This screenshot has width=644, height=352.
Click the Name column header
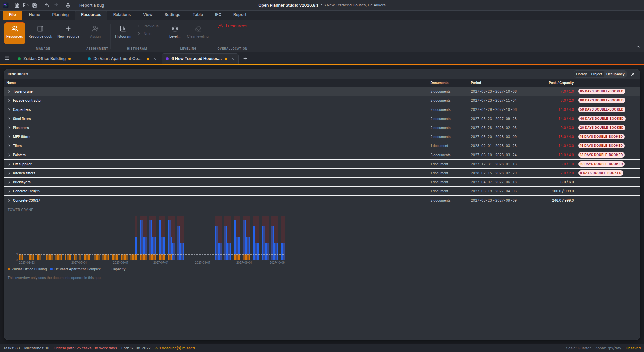pyautogui.click(x=11, y=83)
